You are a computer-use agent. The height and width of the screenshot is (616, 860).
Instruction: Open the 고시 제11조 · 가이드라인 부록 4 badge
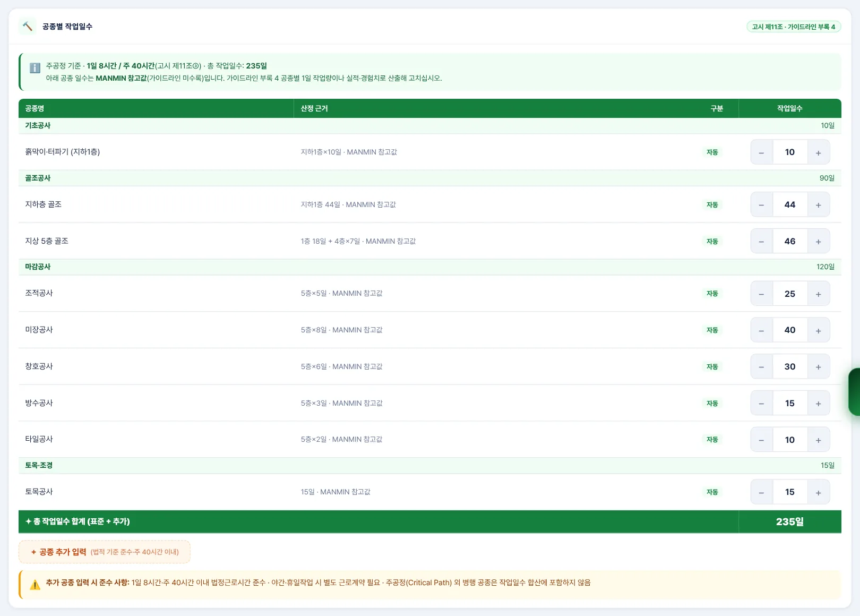(x=794, y=27)
